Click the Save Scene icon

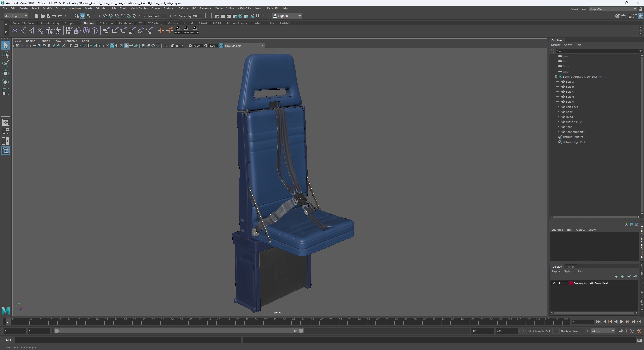tap(48, 16)
